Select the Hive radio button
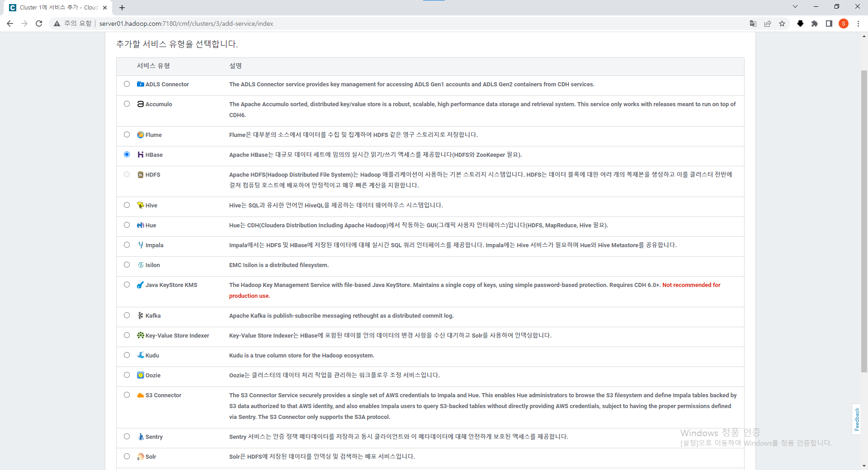868x470 pixels. tap(127, 205)
